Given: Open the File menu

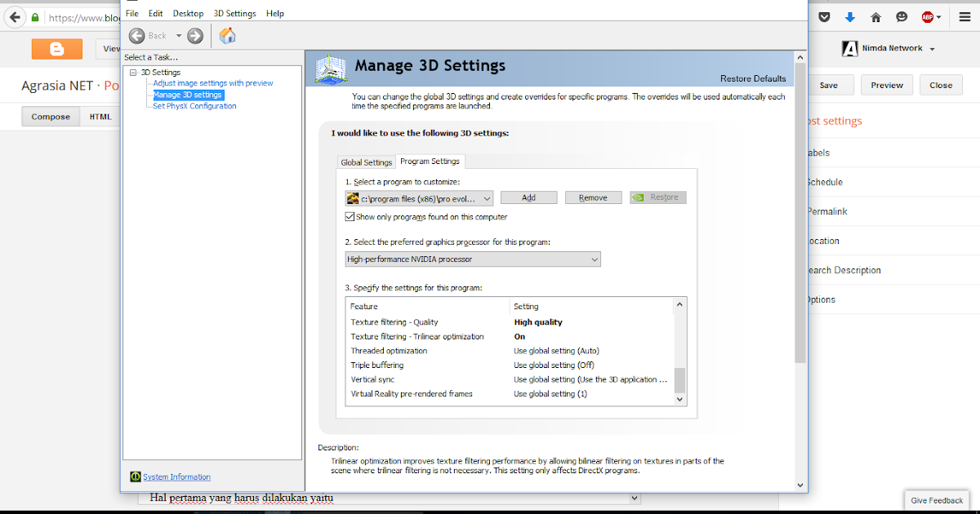Looking at the screenshot, I should click(132, 13).
